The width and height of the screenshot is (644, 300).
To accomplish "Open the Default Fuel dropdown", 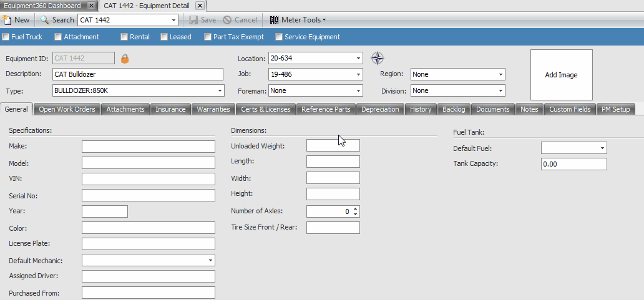I will coord(603,148).
